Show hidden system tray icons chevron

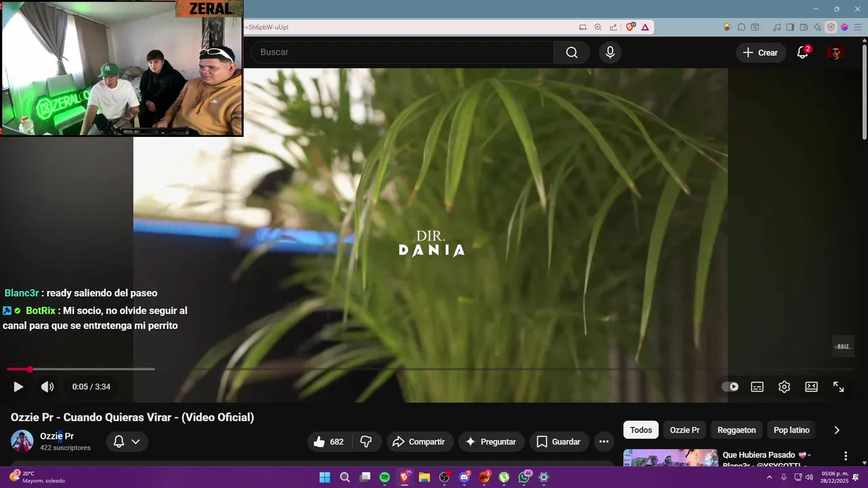coord(769,477)
